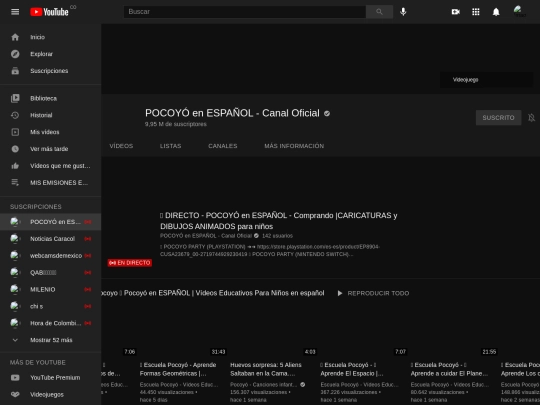
Task: Expand Mostrar 52 más subscriptions
Action: [x=50, y=340]
